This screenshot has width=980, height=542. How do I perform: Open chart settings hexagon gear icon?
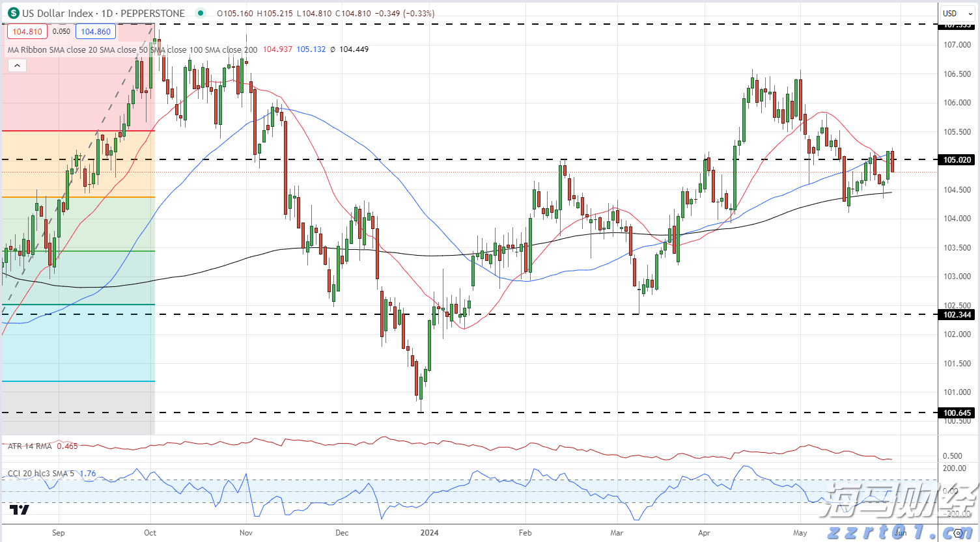click(x=959, y=534)
